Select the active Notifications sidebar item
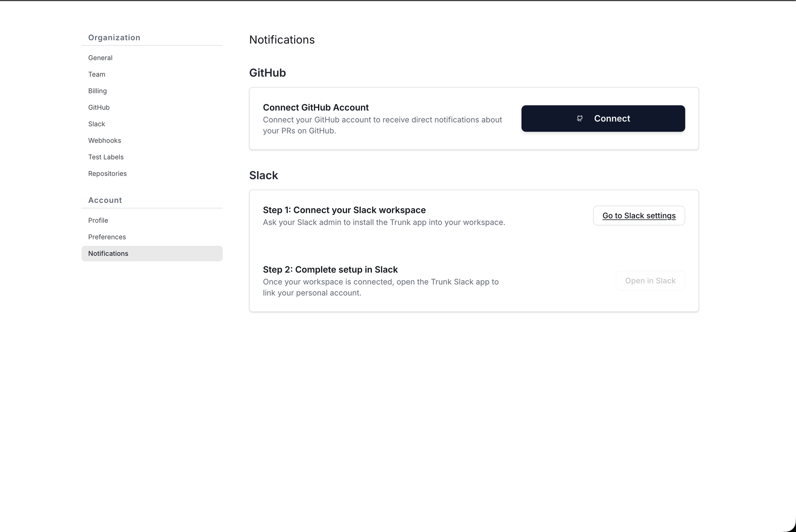 click(x=152, y=253)
